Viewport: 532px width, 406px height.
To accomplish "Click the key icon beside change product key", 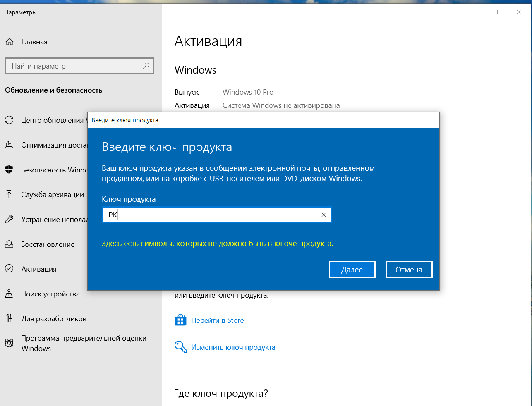I will (x=180, y=347).
